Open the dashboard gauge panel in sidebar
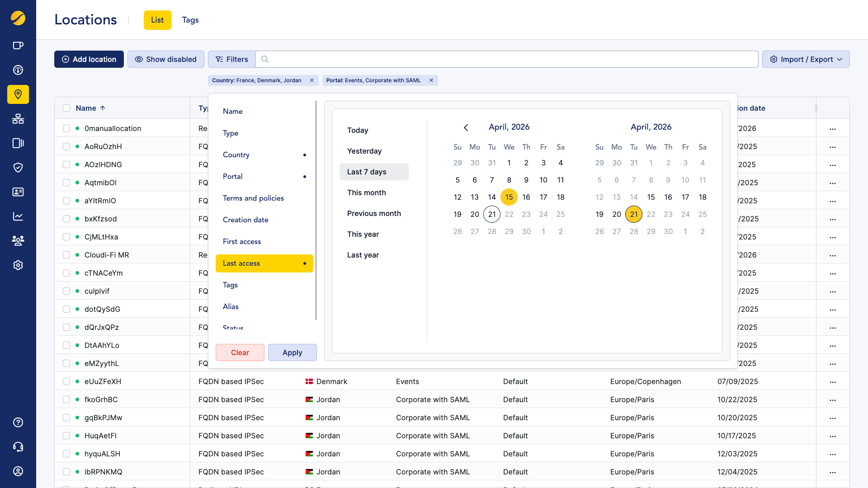The image size is (868, 488). click(18, 70)
